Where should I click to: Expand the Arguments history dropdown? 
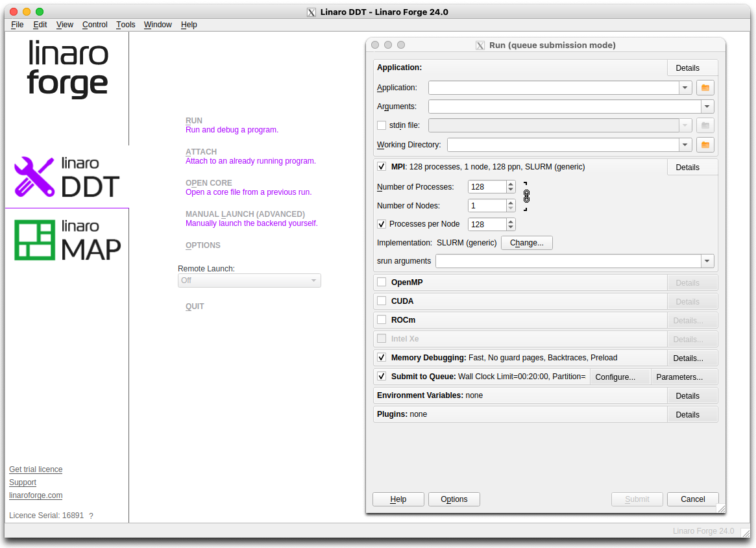click(x=707, y=106)
